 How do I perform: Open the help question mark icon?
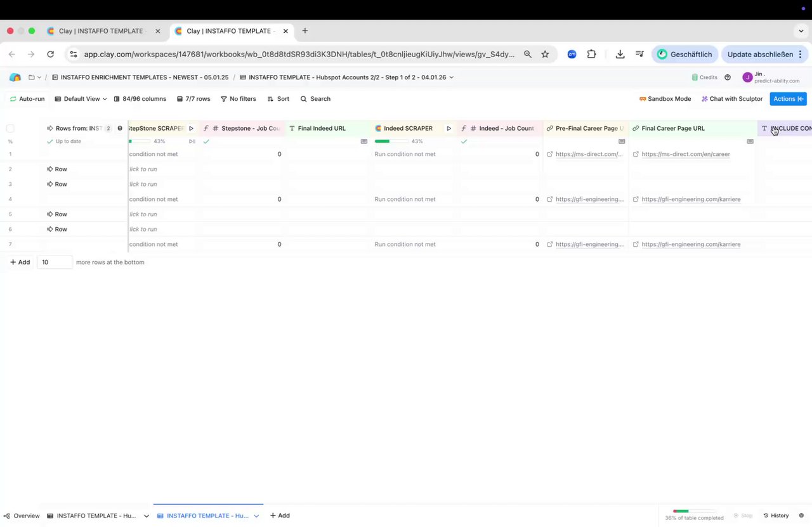tap(728, 77)
